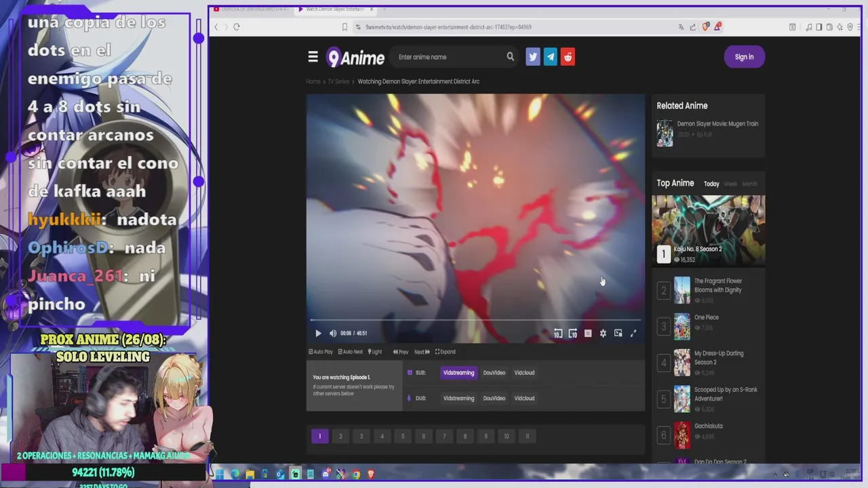Toggle video captions CC
Viewport: 868px width, 488px height.
point(588,333)
